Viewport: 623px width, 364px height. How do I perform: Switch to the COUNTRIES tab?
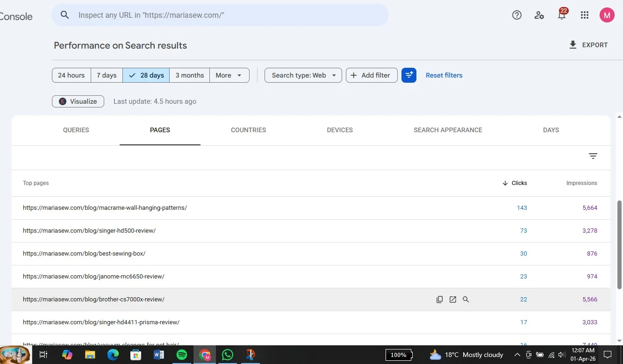(x=249, y=130)
